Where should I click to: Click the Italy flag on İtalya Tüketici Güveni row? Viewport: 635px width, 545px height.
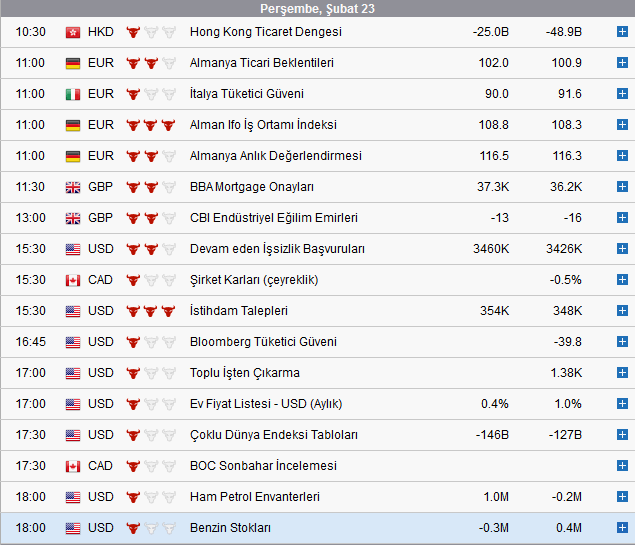pyautogui.click(x=73, y=94)
